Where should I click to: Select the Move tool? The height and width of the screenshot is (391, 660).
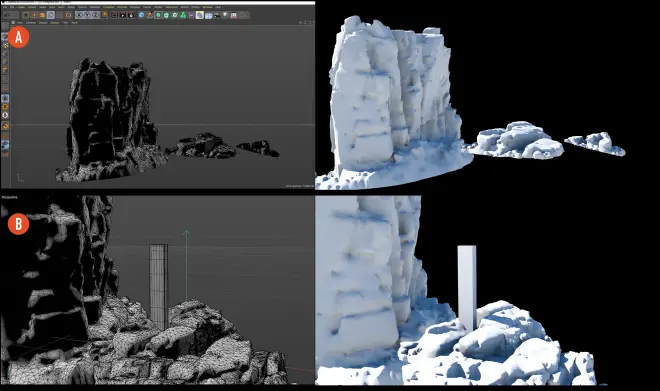coord(34,15)
